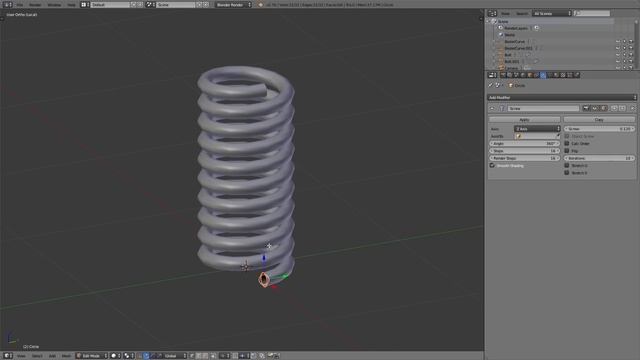Image resolution: width=640 pixels, height=360 pixels.
Task: Open the viewport Add menu
Action: click(52, 356)
